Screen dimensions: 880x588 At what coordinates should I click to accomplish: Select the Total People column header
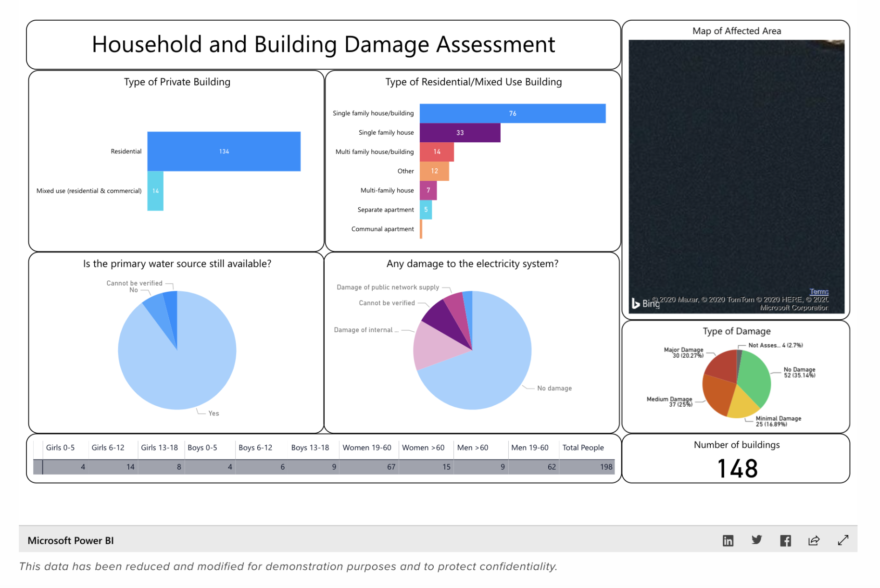583,448
